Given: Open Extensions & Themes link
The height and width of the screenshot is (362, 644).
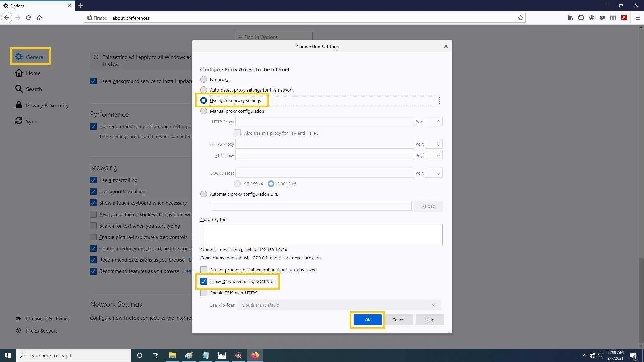Looking at the screenshot, I should click(x=43, y=318).
